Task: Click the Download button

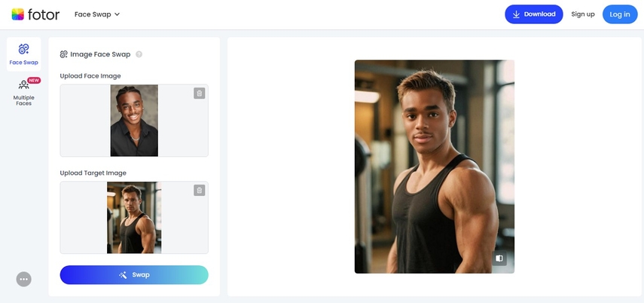Action: 533,14
